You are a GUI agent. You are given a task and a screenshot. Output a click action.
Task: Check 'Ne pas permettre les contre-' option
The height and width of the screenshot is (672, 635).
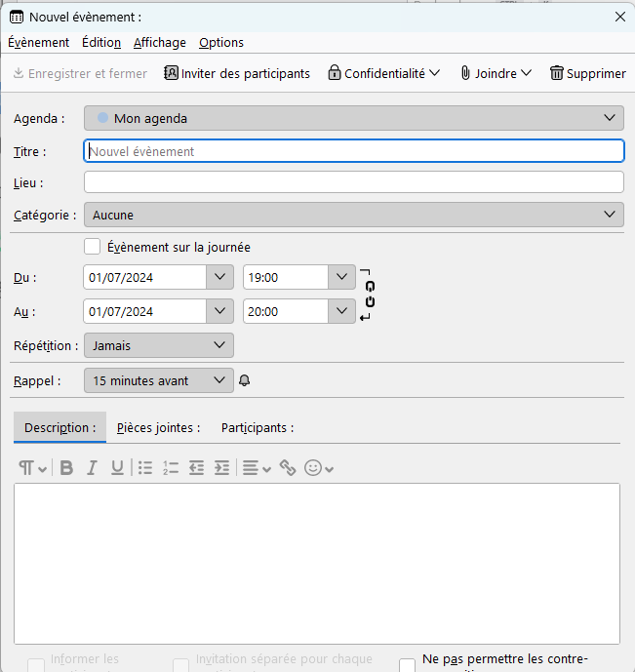[x=408, y=664]
